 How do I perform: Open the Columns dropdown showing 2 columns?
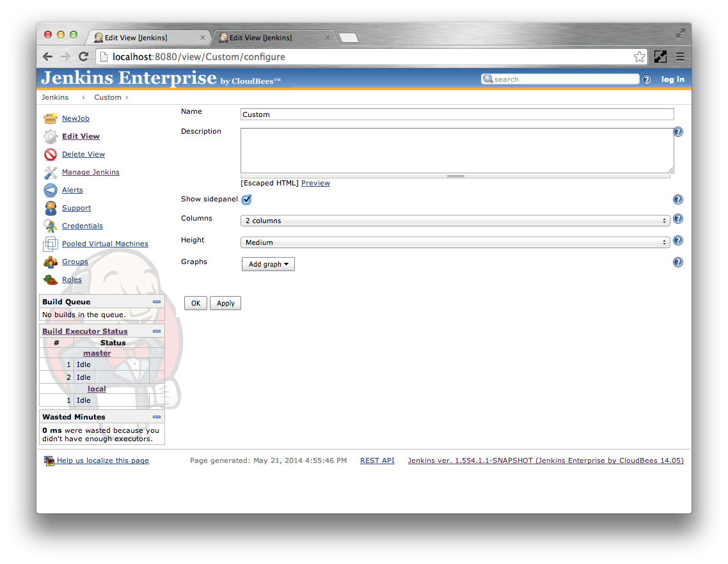coord(455,221)
